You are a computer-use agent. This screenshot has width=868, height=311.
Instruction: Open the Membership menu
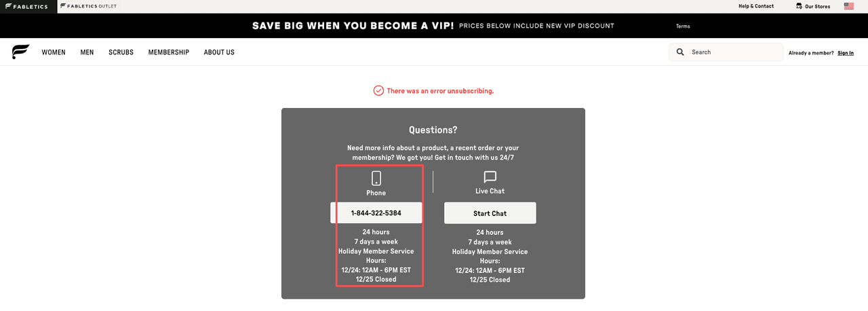[x=168, y=52]
